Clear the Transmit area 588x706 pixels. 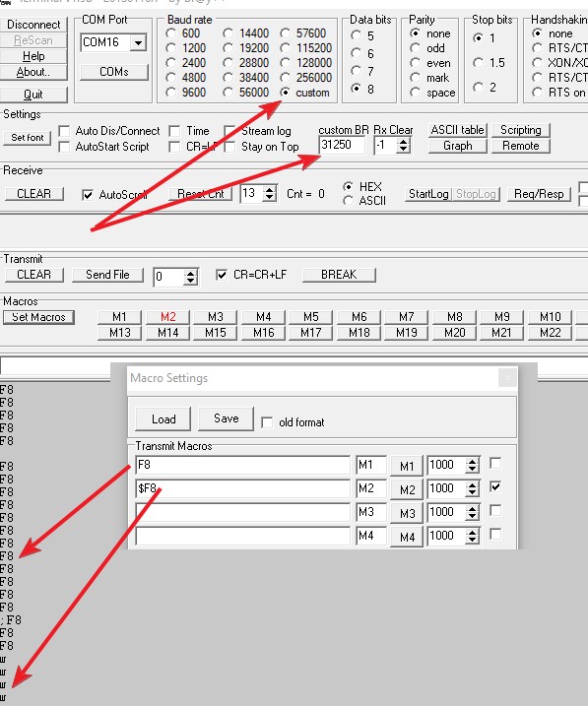33,275
